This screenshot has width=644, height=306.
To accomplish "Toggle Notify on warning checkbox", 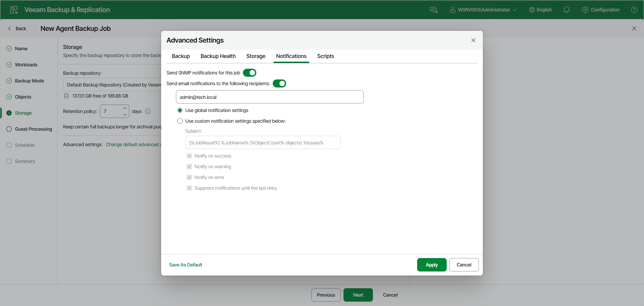I will click(189, 167).
